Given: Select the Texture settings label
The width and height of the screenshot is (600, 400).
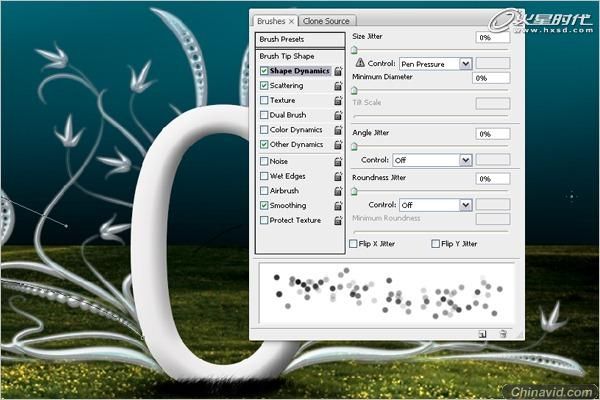Looking at the screenshot, I should (x=282, y=100).
